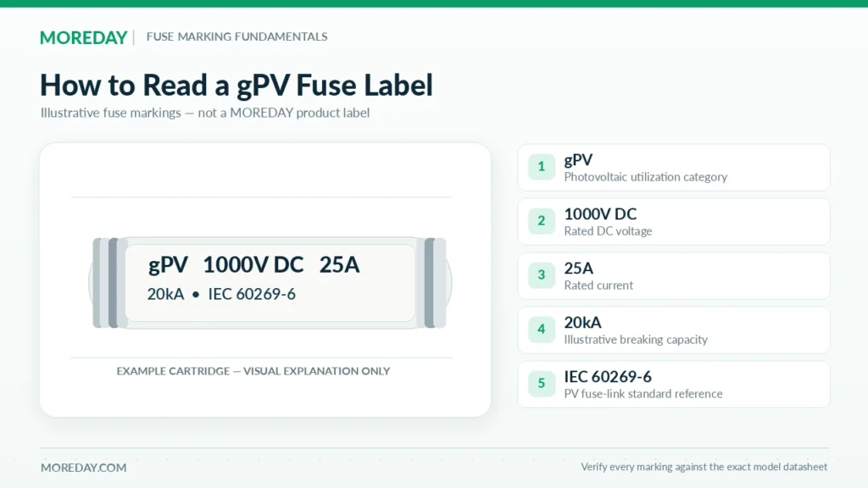Click '25A' printed on the fuse cartridge

[x=339, y=265]
